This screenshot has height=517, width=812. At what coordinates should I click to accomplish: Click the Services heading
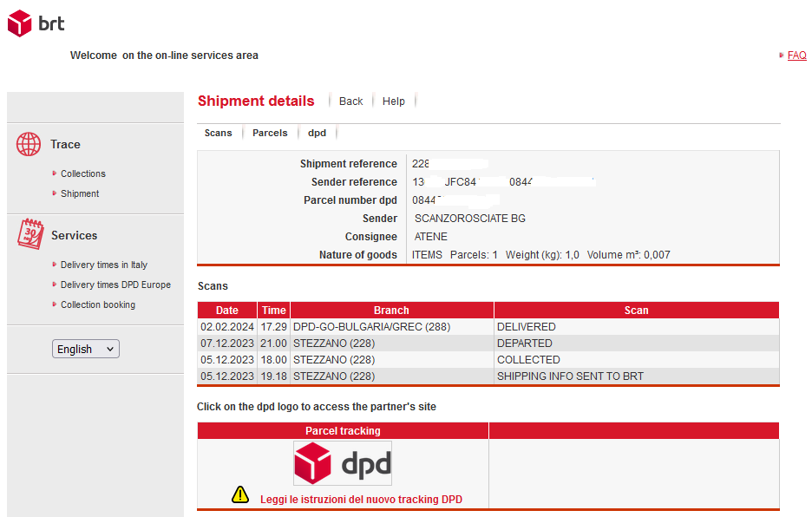[74, 236]
